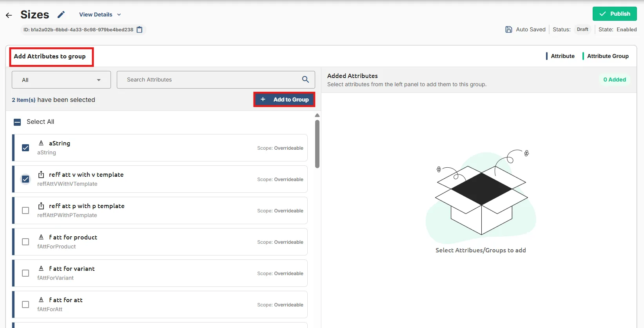Uncheck the aString attribute checkbox
The width and height of the screenshot is (644, 328).
tap(25, 148)
